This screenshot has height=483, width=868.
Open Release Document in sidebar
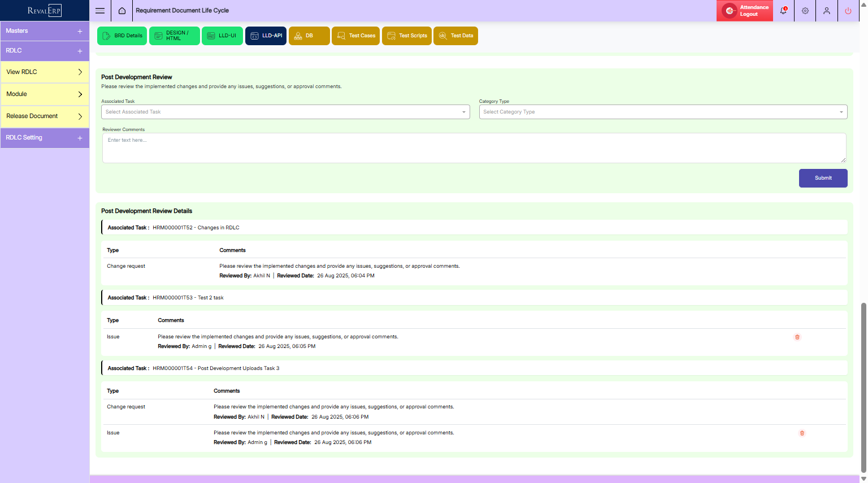coord(45,116)
